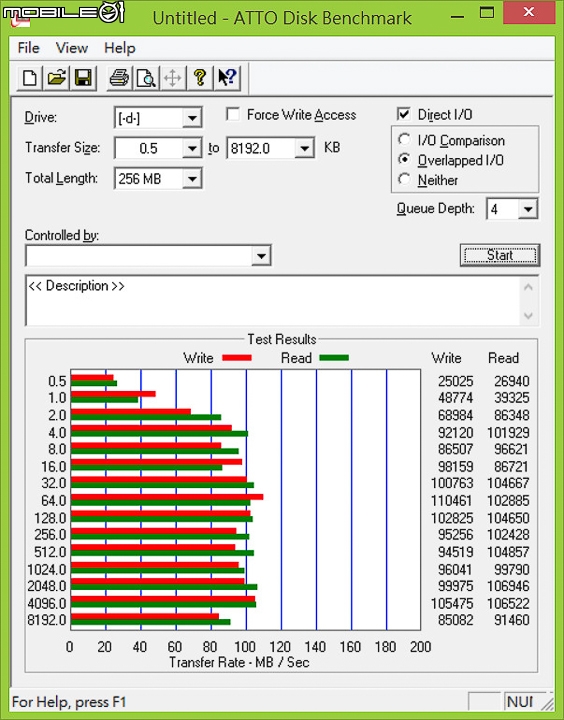This screenshot has width=564, height=720.
Task: Select the I/O Comparison radio button
Action: (404, 140)
